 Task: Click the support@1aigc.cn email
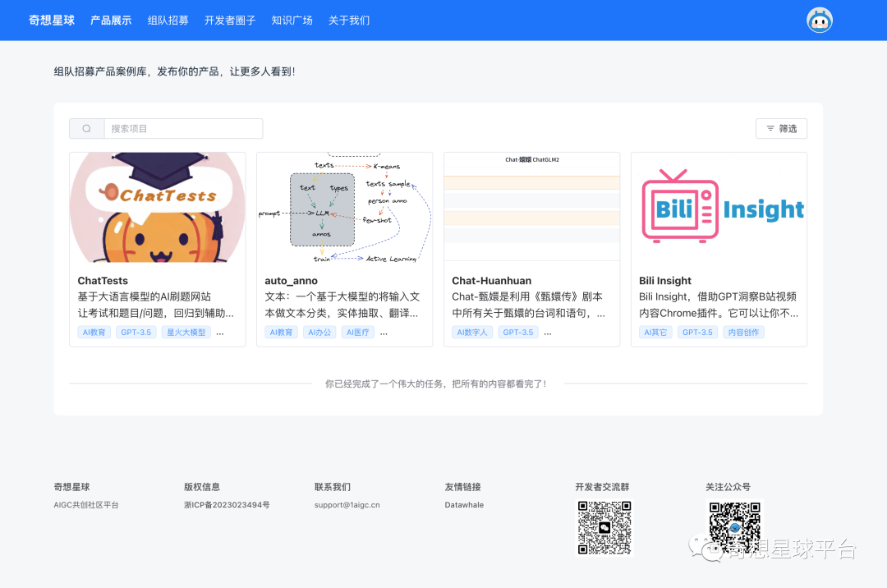pos(347,505)
